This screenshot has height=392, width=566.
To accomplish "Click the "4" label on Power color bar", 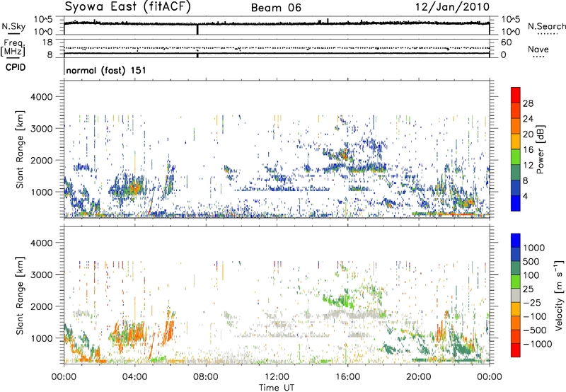I will [526, 196].
